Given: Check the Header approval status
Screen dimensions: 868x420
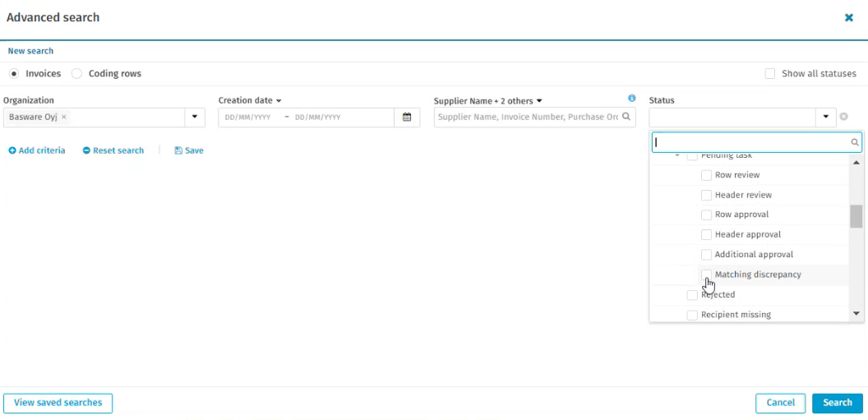Looking at the screenshot, I should click(x=706, y=234).
